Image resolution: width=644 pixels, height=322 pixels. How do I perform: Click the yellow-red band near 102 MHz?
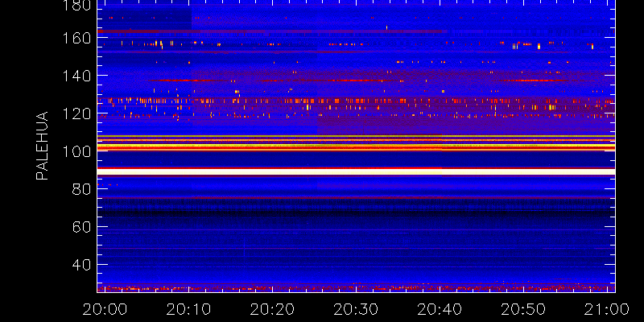click(x=356, y=146)
